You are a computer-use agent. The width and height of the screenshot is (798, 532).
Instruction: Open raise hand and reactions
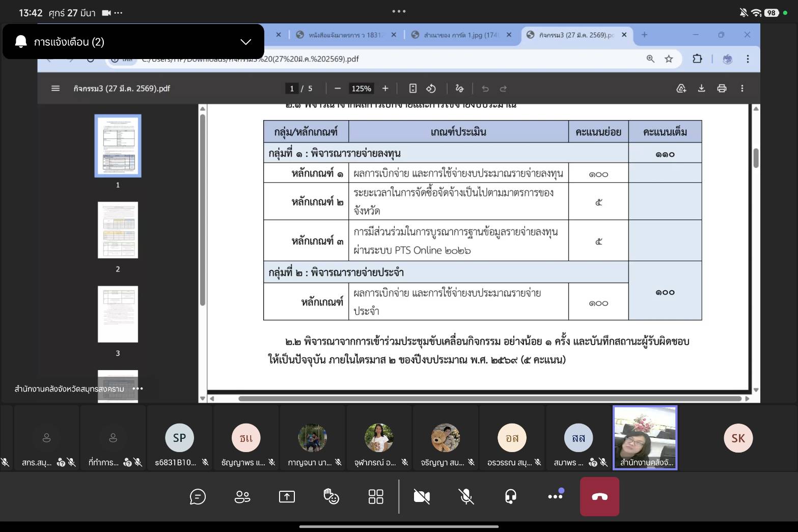331,496
